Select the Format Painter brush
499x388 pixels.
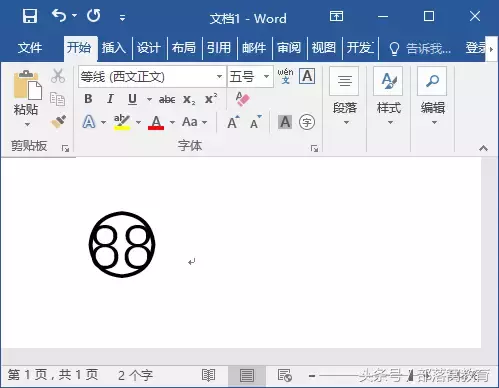point(59,122)
